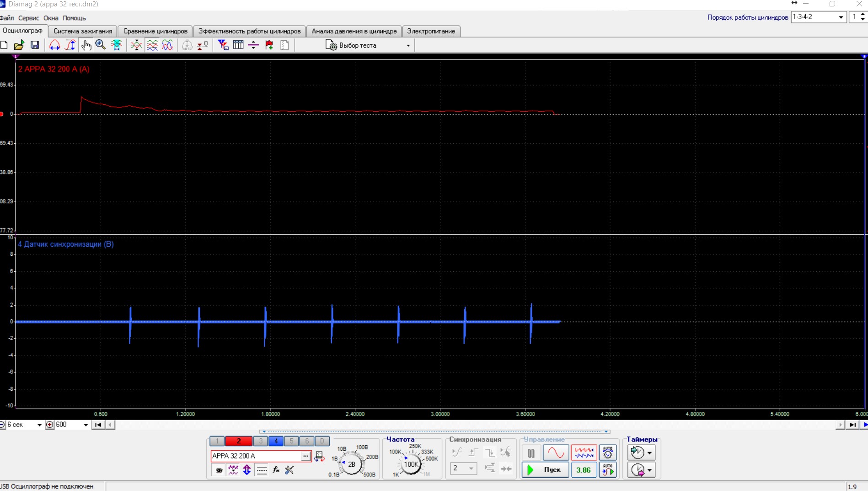
Task: Open the checklist report icon
Action: (284, 45)
